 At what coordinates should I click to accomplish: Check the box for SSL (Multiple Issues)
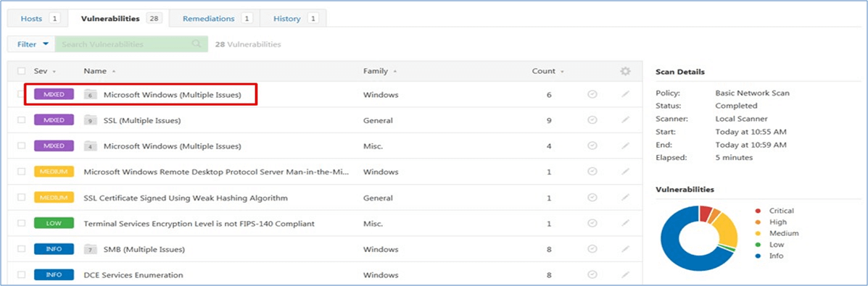pyautogui.click(x=22, y=120)
